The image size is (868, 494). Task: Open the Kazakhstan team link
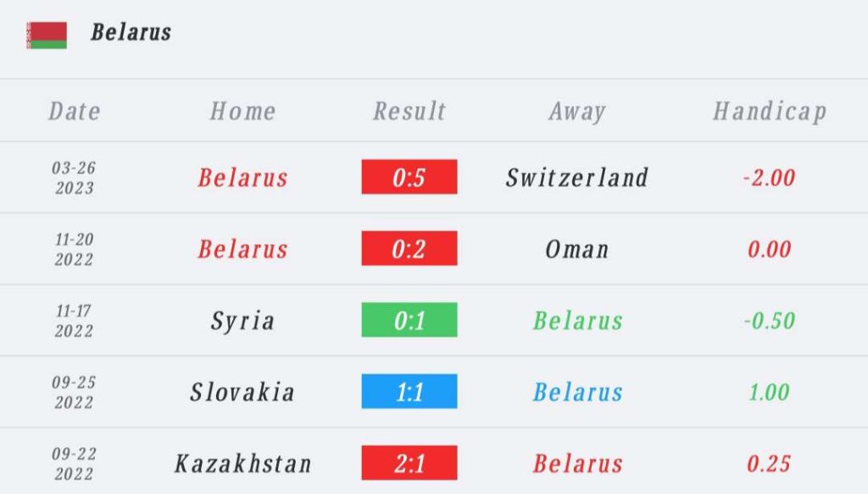click(x=243, y=463)
